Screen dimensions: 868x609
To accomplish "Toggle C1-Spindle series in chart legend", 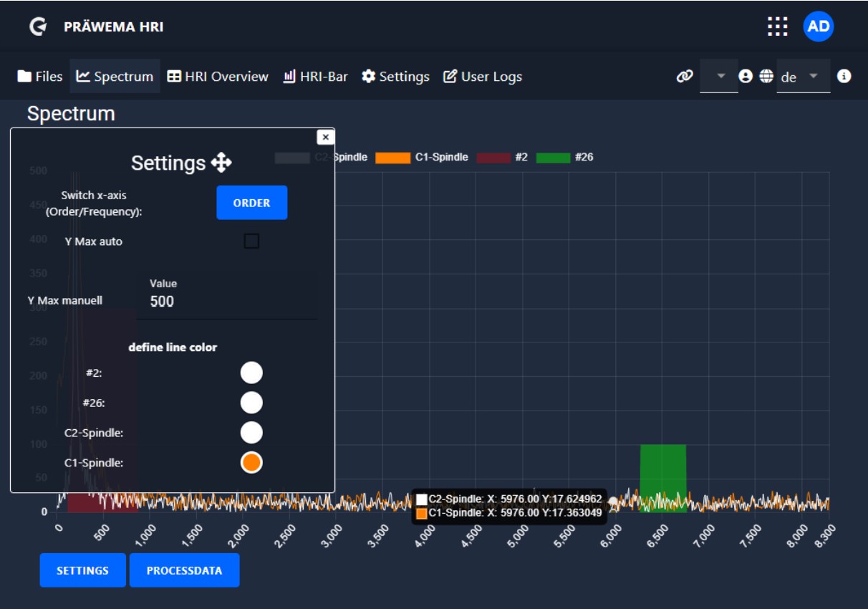I will click(423, 158).
